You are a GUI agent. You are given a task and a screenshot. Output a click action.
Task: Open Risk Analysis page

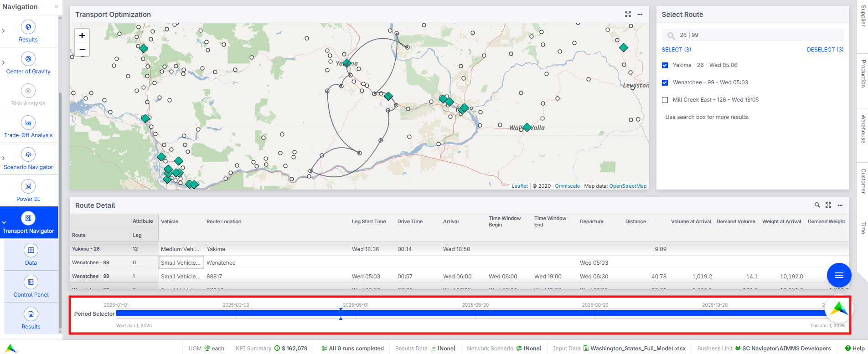coord(28,95)
